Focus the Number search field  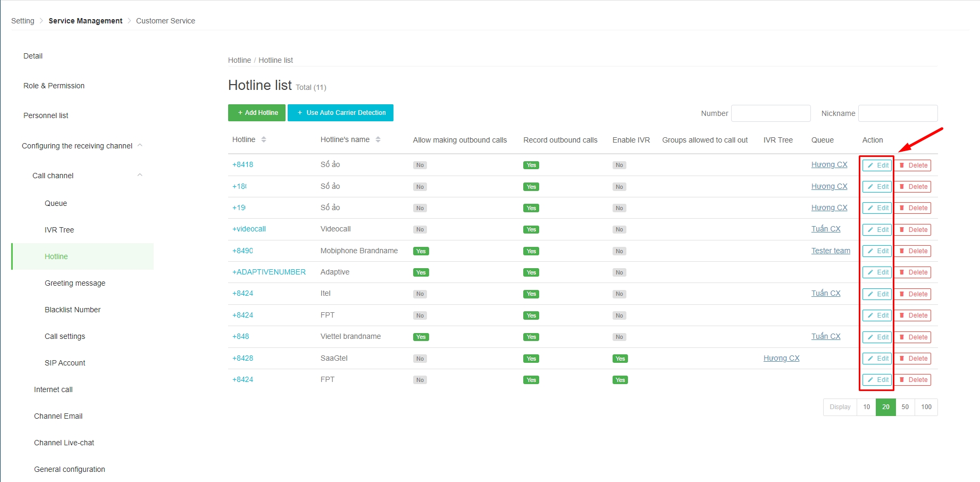(x=770, y=113)
